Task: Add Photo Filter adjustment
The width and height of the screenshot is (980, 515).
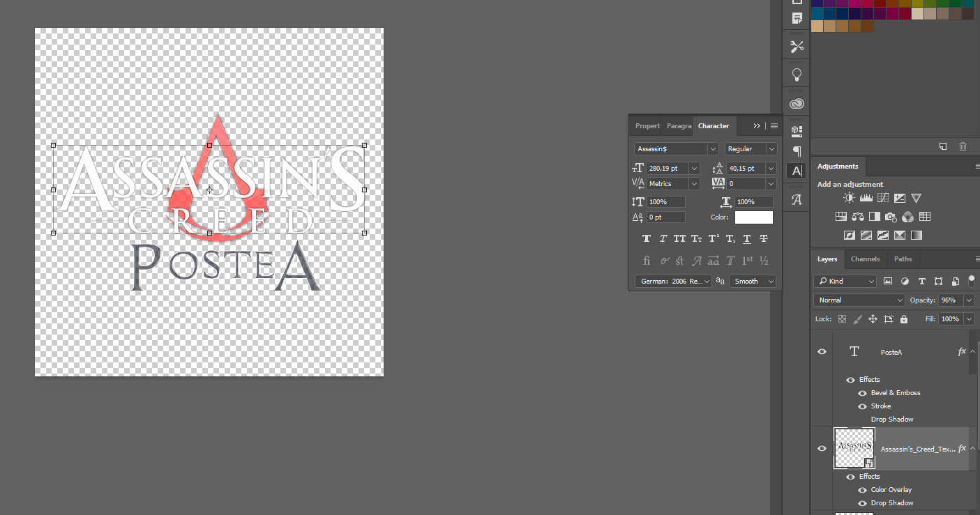Action: click(x=891, y=217)
